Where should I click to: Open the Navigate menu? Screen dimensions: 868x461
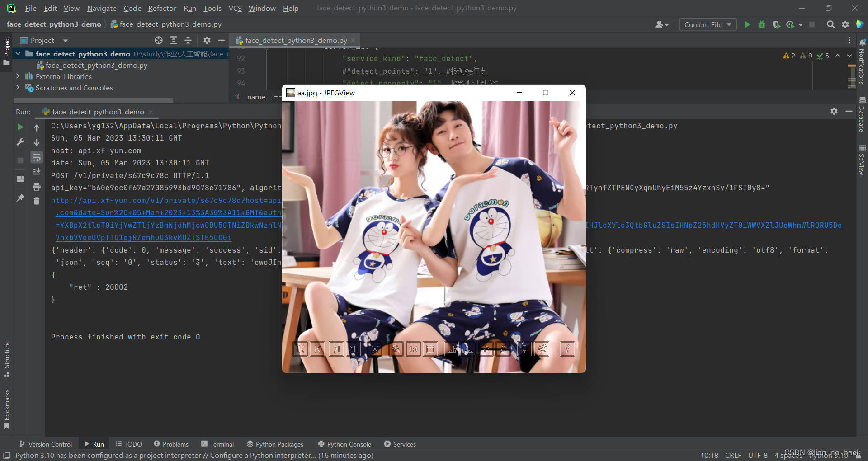point(102,8)
